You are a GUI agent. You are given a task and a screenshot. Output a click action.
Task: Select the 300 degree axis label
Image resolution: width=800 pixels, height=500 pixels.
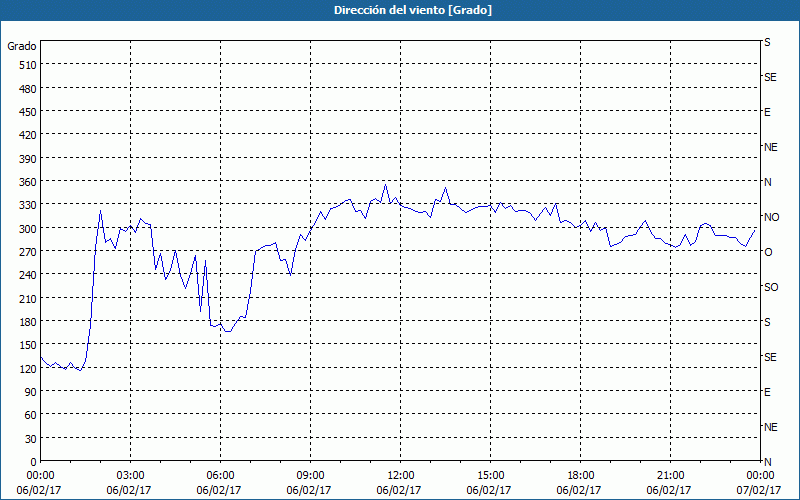click(28, 229)
